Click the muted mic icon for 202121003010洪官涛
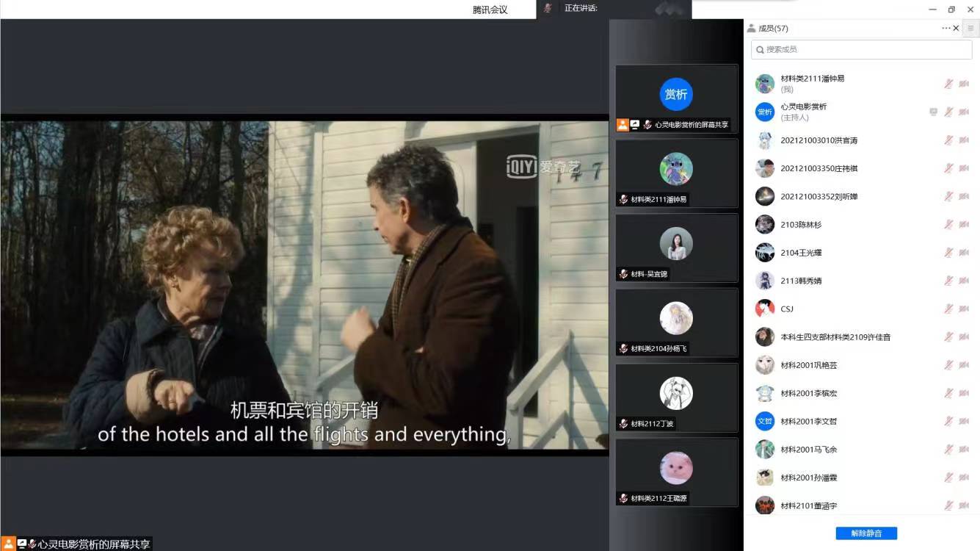 pos(948,140)
